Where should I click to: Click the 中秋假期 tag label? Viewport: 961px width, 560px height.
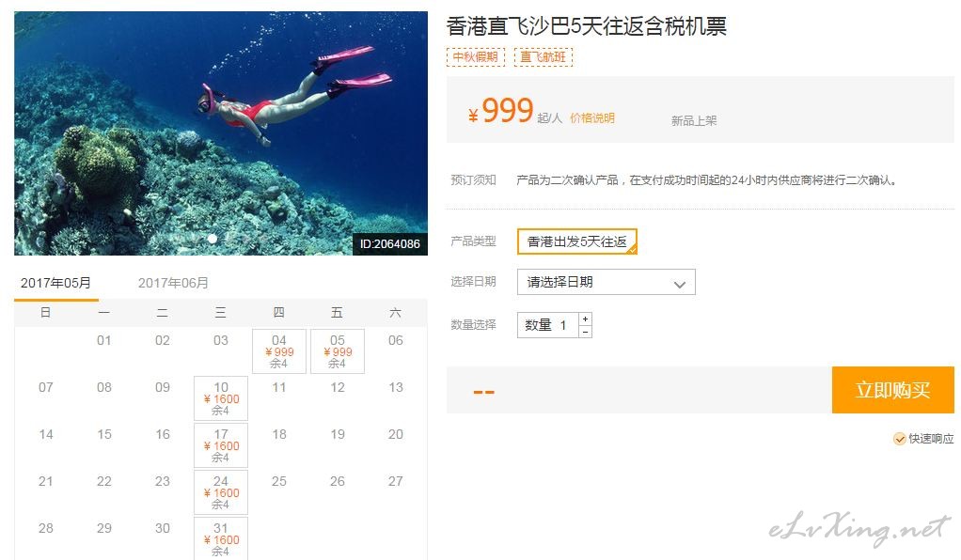(476, 57)
